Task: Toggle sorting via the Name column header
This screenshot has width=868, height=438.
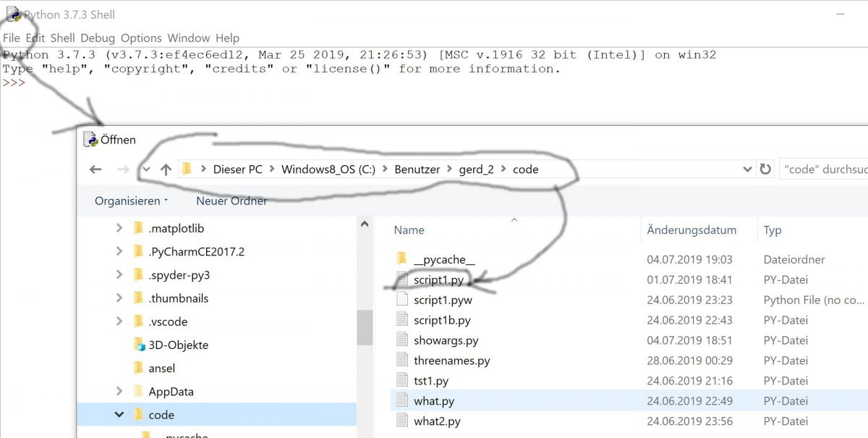Action: pyautogui.click(x=409, y=229)
